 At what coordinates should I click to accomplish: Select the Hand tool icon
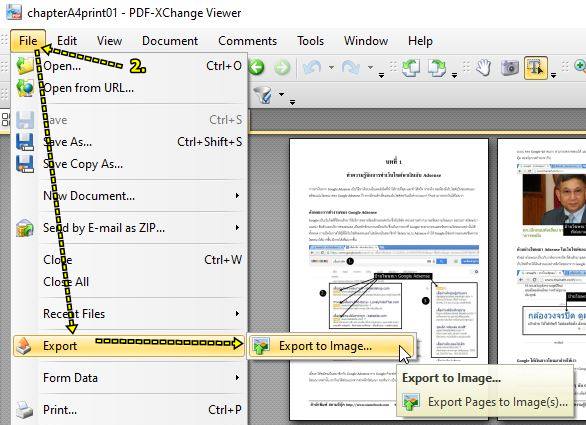[x=484, y=68]
